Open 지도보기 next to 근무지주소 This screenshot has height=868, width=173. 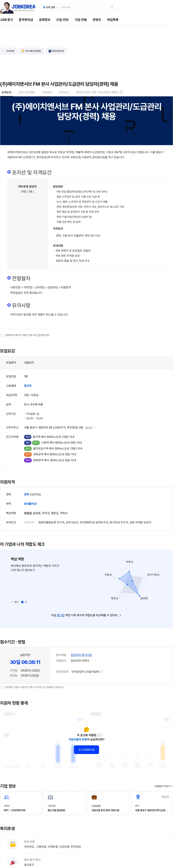coord(88,428)
